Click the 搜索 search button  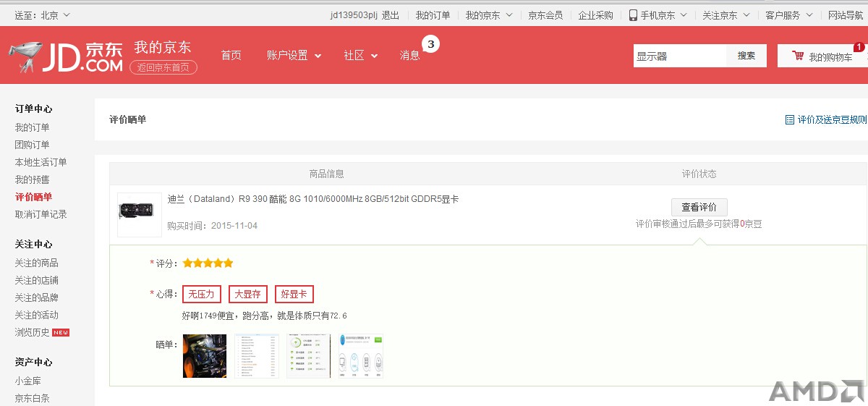746,56
